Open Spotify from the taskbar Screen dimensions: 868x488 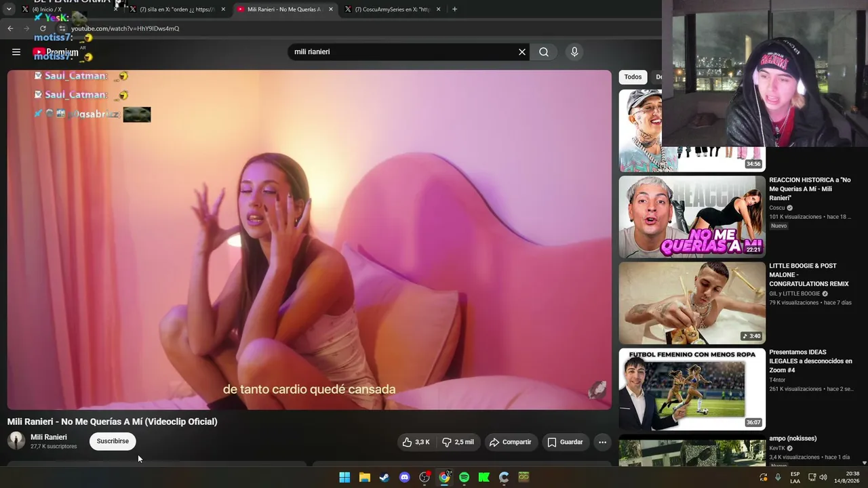[465, 477]
